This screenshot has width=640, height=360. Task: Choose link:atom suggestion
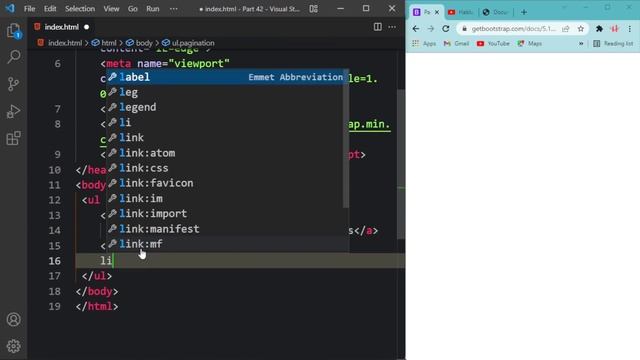click(x=227, y=153)
